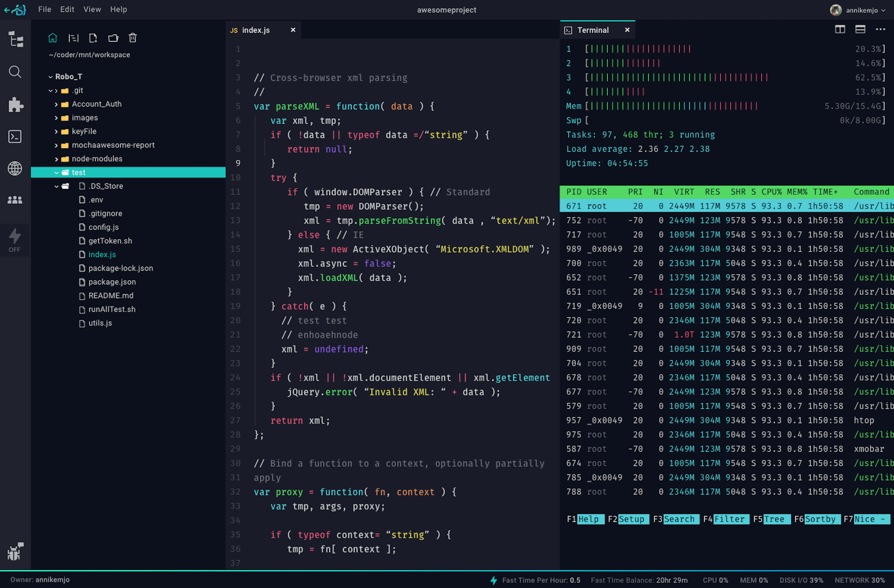The image size is (894, 588).
Task: Open the file tree sidebar icon
Action: pos(15,39)
